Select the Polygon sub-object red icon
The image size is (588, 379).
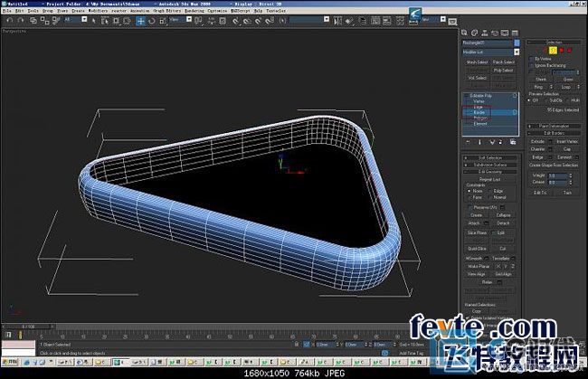pyautogui.click(x=562, y=51)
